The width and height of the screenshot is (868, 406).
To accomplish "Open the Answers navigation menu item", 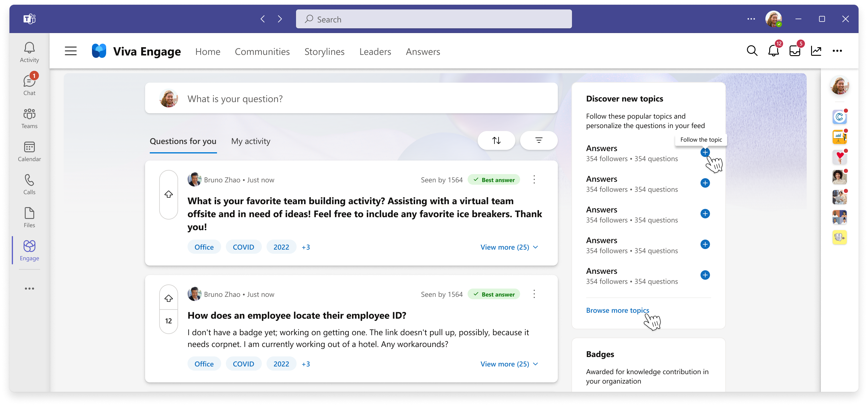I will [423, 51].
